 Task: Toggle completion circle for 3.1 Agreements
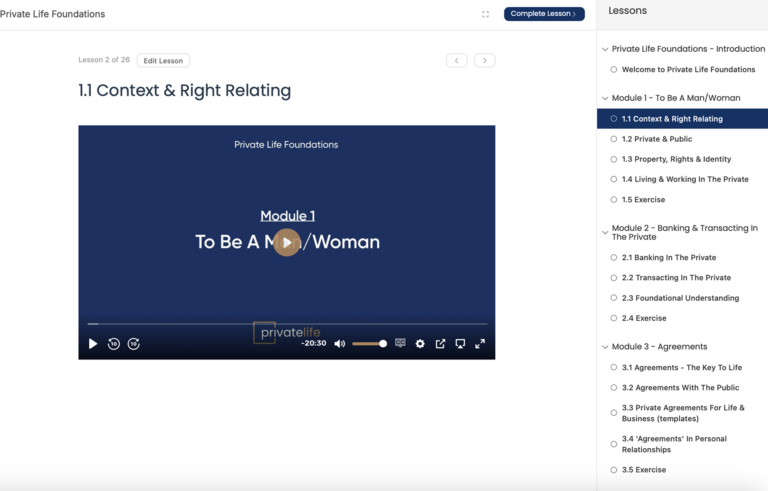click(614, 368)
